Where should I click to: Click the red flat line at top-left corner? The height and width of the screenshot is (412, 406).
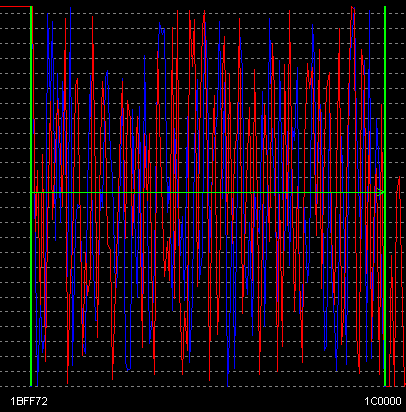[15, 6]
